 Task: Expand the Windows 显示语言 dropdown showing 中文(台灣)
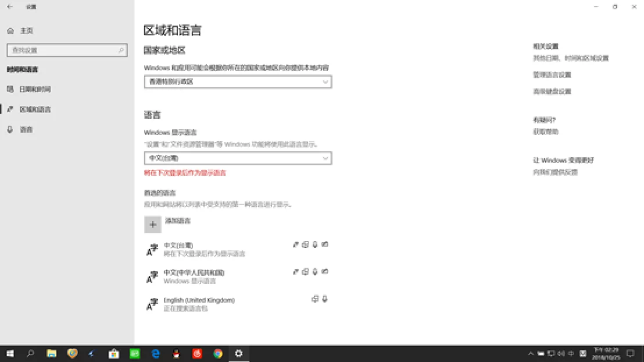(x=238, y=158)
